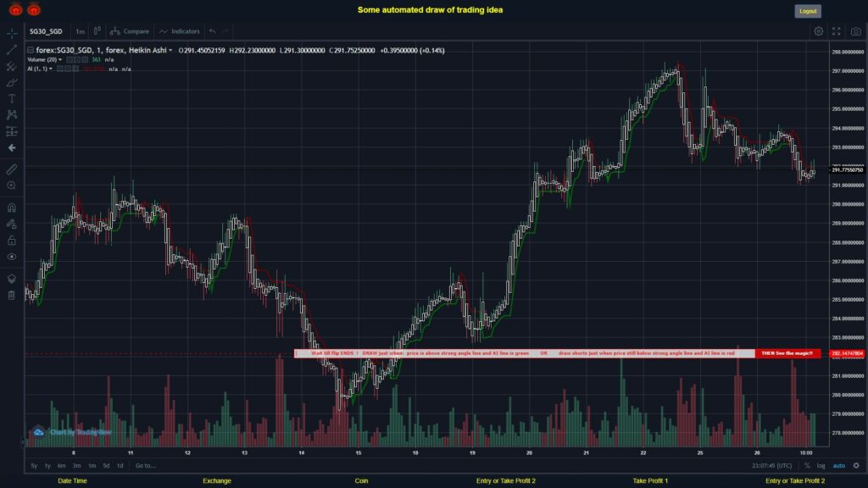This screenshot has width=868, height=488.
Task: Click the current price label 291.77
Action: [848, 169]
